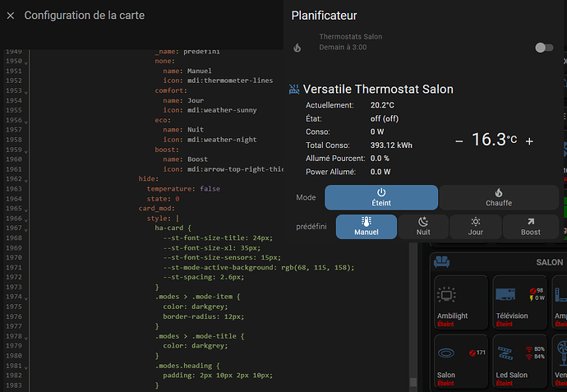
Task: Click the Actuellement 20.2°C value
Action: (x=382, y=105)
